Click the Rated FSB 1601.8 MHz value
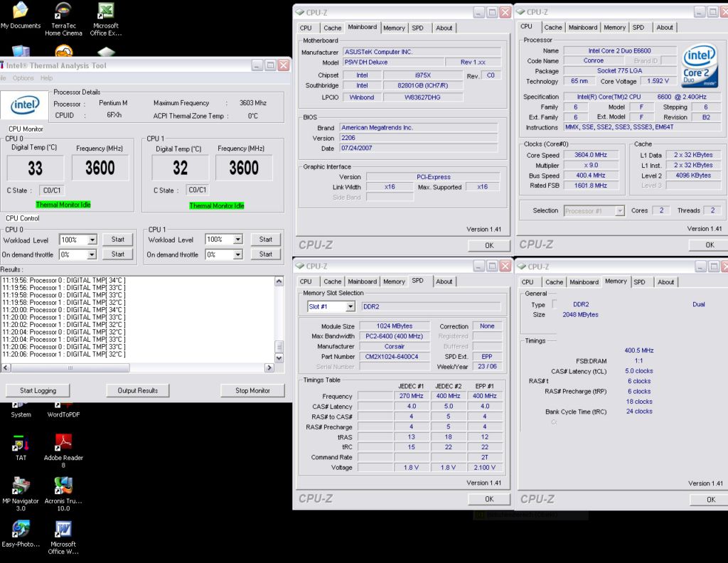Viewport: 728px width, 563px height. tap(591, 186)
